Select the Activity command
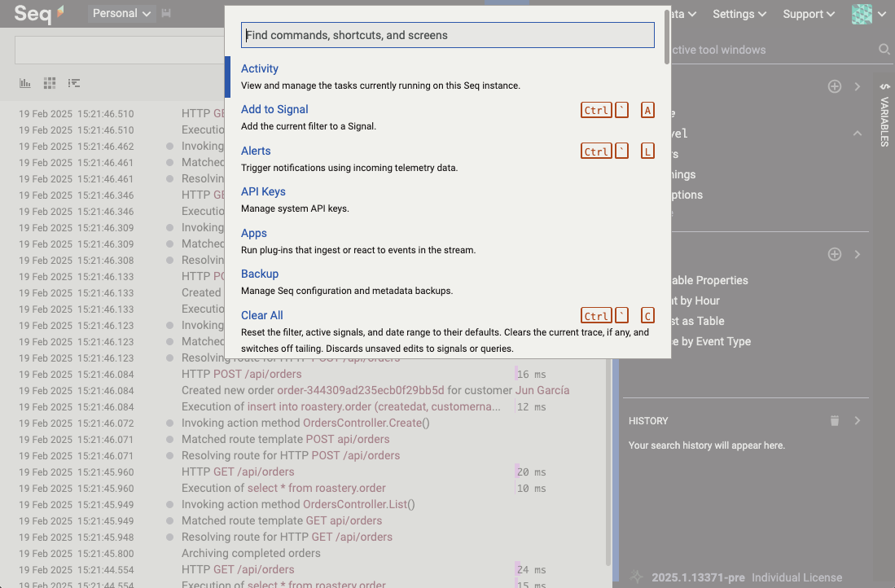This screenshot has height=588, width=895. 448,77
